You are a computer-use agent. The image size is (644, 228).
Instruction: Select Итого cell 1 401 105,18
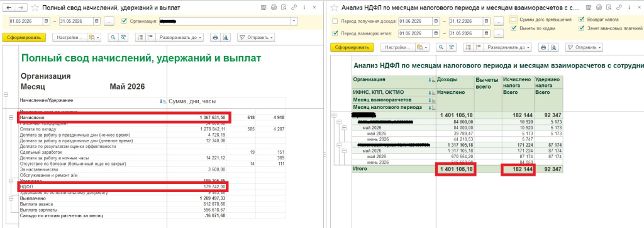pos(455,169)
